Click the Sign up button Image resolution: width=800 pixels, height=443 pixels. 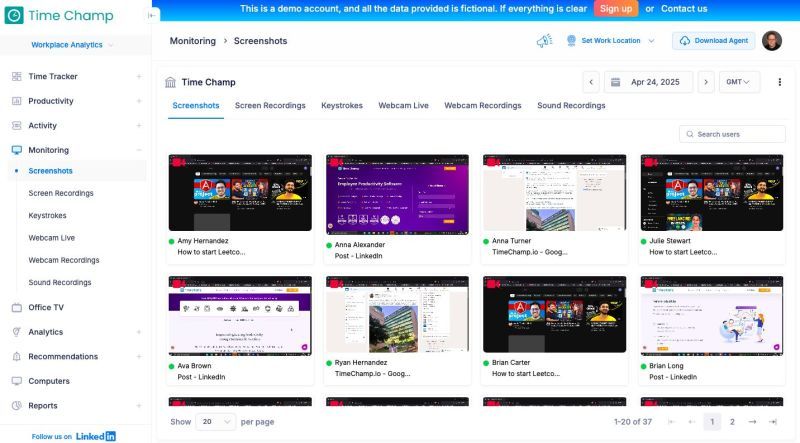[x=615, y=9]
